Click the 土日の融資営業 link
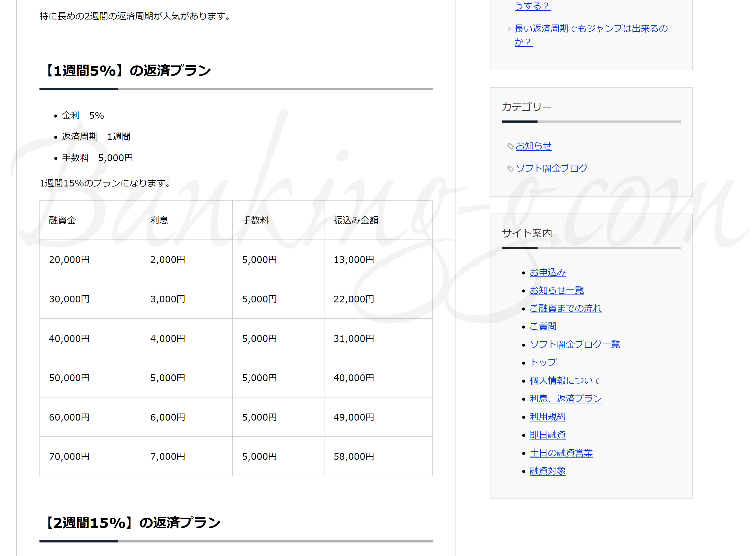The height and width of the screenshot is (556, 756). [561, 453]
